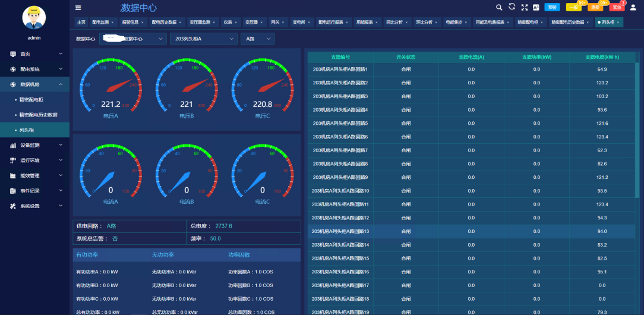
Task: Open 精密配电历史数据 in the sidebar
Action: [x=38, y=115]
